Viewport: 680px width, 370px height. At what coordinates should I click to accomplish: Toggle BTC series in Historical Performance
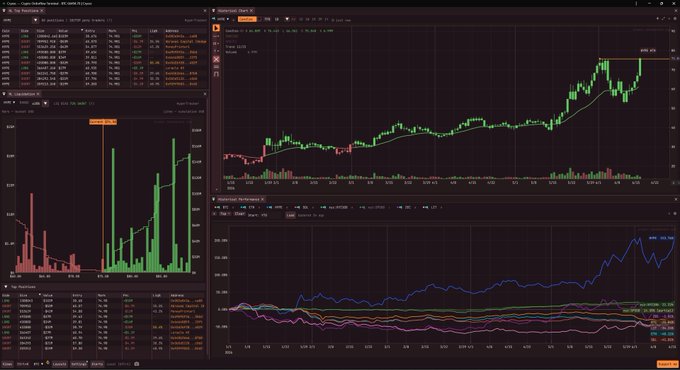pos(223,207)
